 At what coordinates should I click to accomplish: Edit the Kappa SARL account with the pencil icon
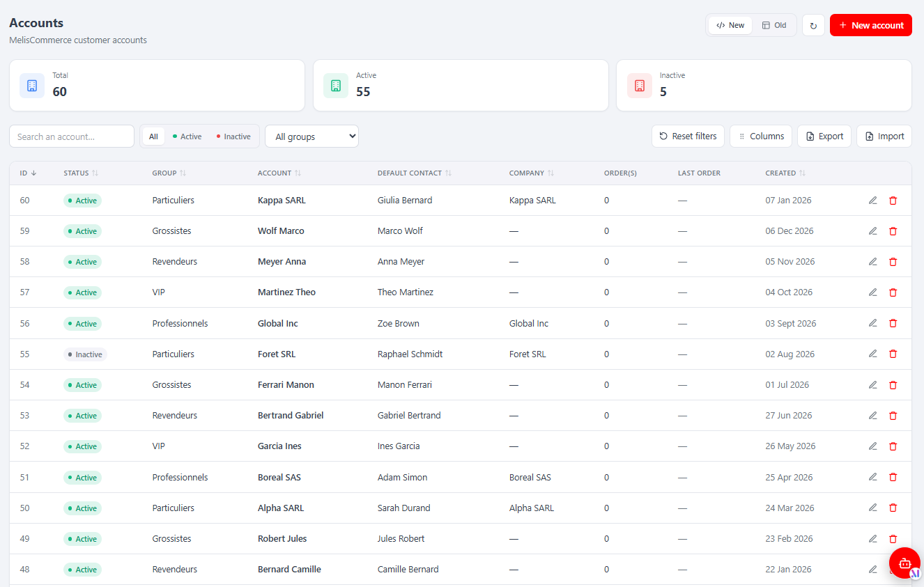[872, 201]
